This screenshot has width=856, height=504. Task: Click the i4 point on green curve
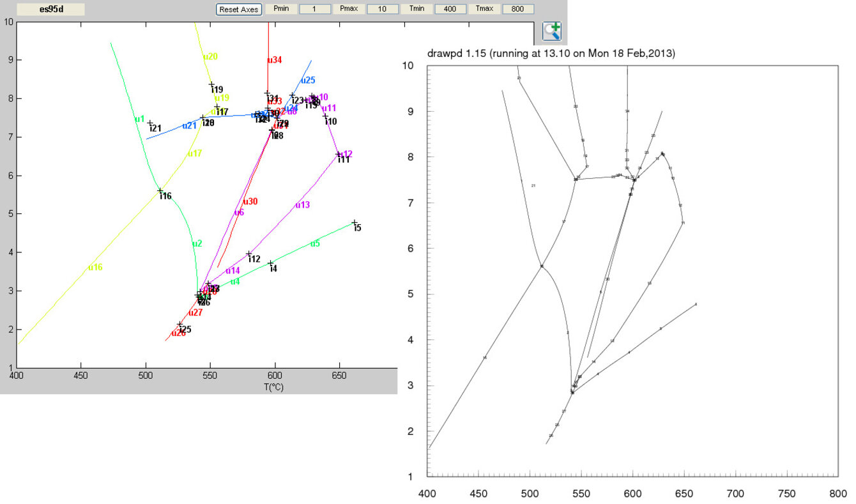point(270,263)
